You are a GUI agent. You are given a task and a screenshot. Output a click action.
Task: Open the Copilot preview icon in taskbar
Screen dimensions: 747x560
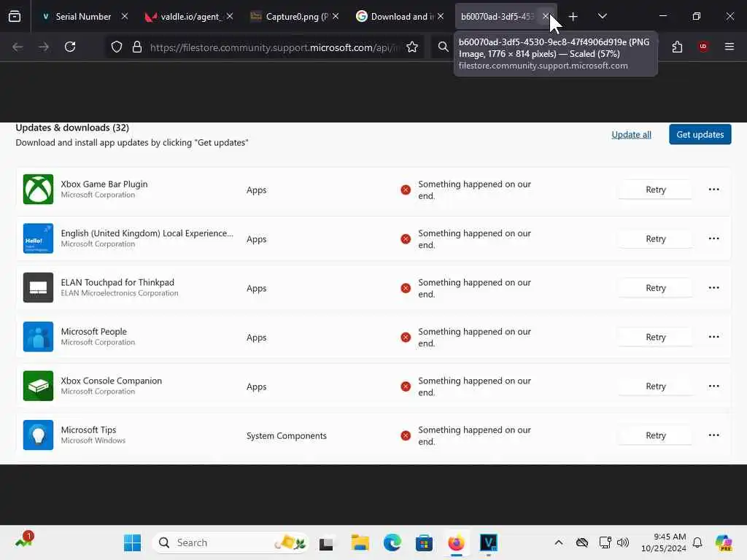click(x=724, y=542)
